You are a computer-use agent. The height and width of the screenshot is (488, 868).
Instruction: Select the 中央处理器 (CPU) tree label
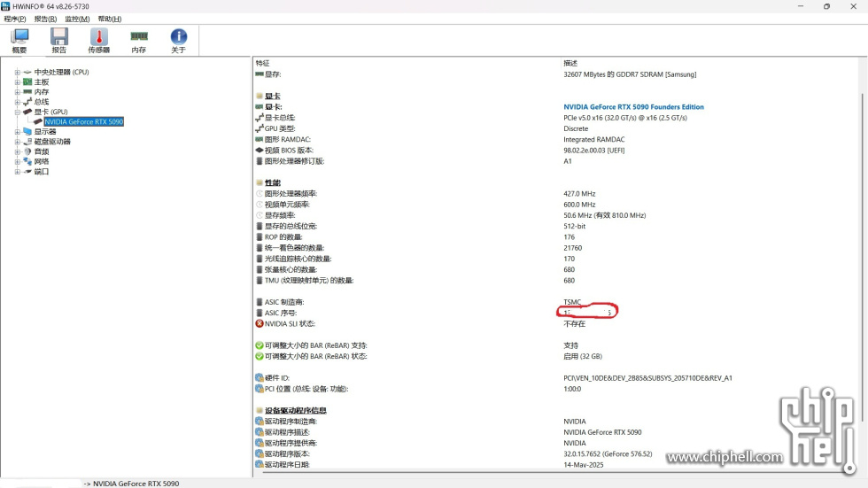(x=61, y=72)
